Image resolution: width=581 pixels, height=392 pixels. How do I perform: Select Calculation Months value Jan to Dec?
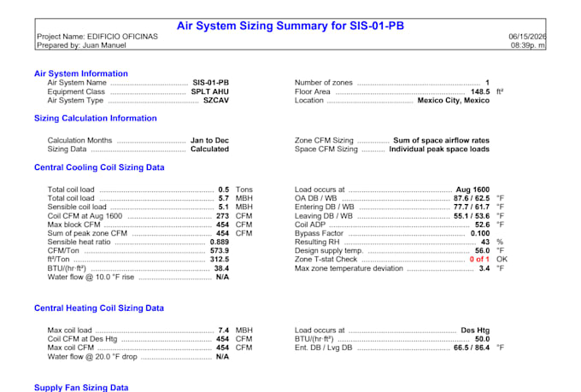tap(209, 140)
